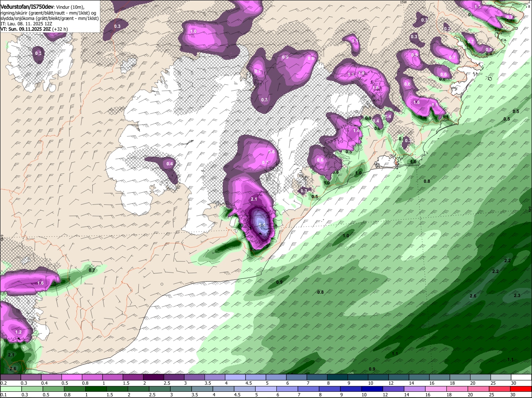Select pale gray snow swatch between 25 and 30
Image resolution: width=532 pixels, height=398 pixels.
(501, 377)
